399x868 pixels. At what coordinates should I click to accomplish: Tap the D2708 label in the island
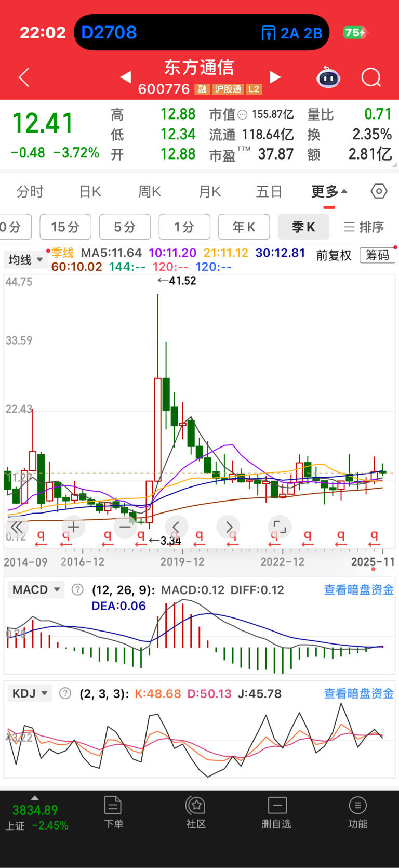[x=109, y=33]
